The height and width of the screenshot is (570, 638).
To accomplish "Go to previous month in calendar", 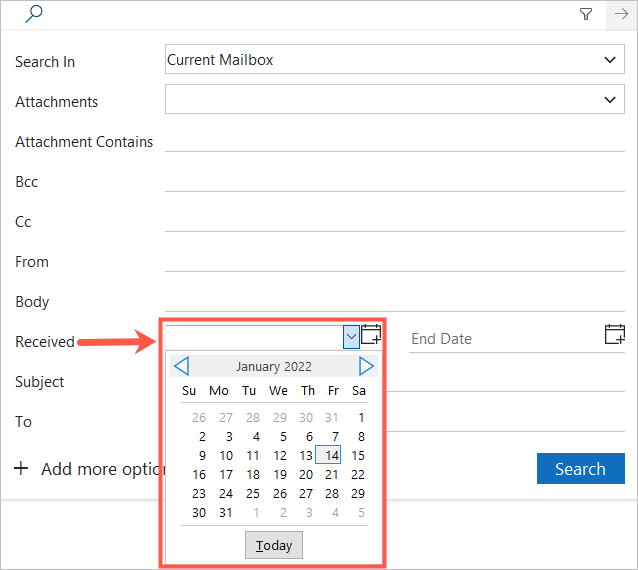I will tap(181, 366).
